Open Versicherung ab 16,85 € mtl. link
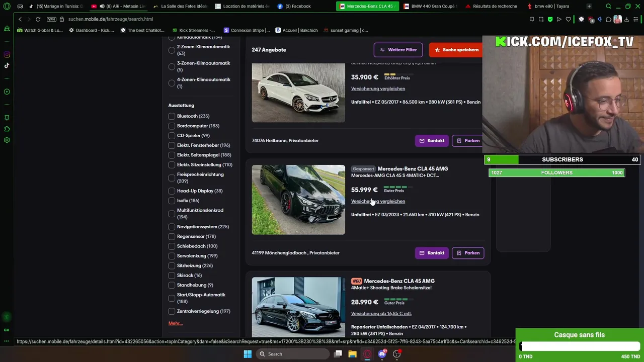Screen dimensions: 644x362 (381, 313)
